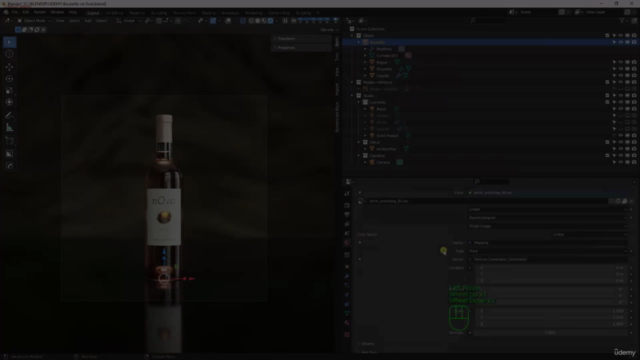Viewport: 640px width, 360px height.
Task: Hide Liquide object with eye icon
Action: coord(621,76)
